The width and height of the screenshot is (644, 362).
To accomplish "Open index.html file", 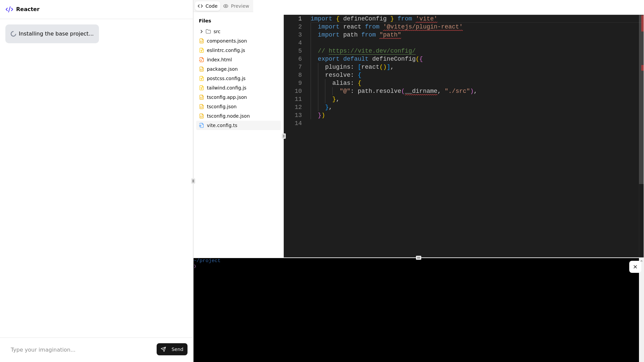I will (x=238, y=60).
